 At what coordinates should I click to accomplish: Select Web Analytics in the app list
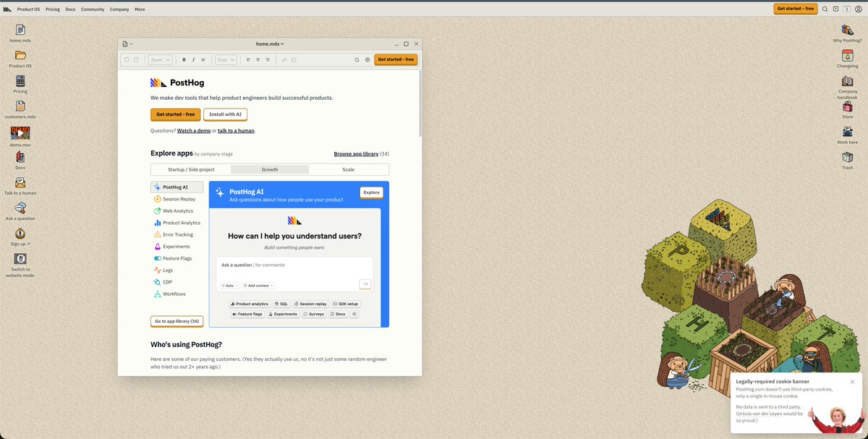click(177, 211)
